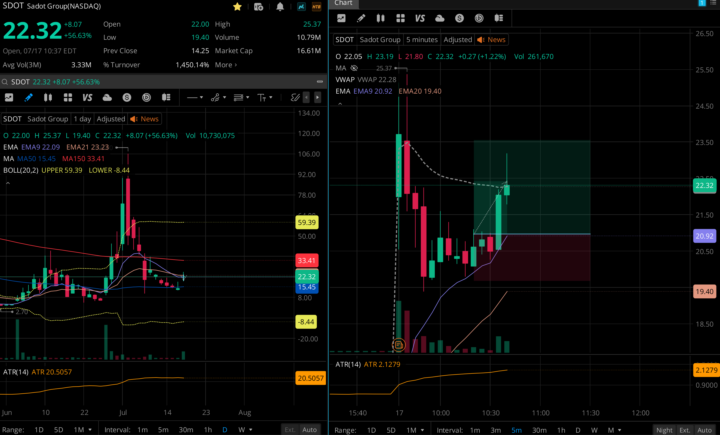This screenshot has height=435, width=720.
Task: Open chart type icon in right toolbar
Action: coord(341,18)
